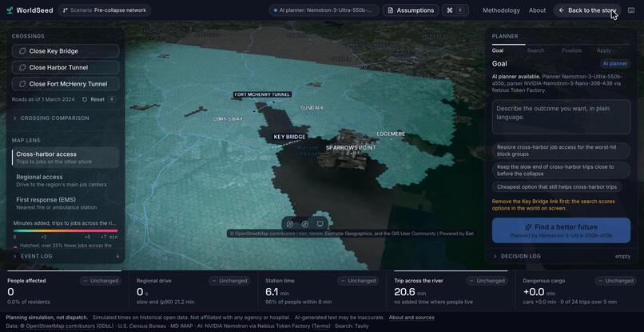This screenshot has height=332, width=644.
Task: Click the Unchanged badge on People affected
Action: 100,281
